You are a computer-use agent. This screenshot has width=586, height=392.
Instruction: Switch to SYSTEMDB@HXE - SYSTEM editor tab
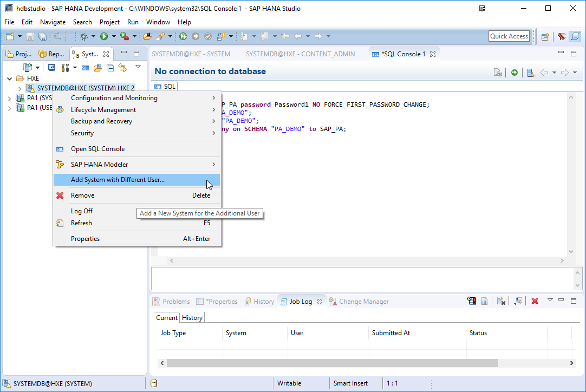191,54
